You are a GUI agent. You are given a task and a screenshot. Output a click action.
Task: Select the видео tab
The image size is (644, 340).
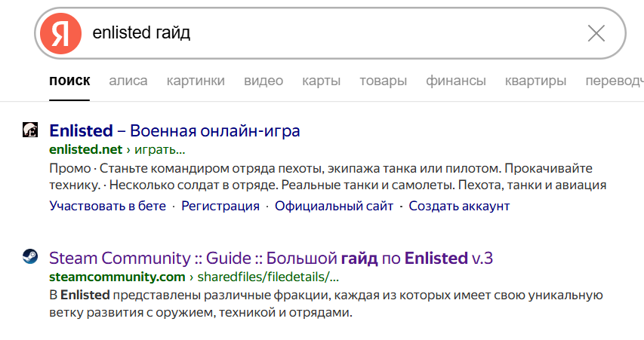pos(263,81)
